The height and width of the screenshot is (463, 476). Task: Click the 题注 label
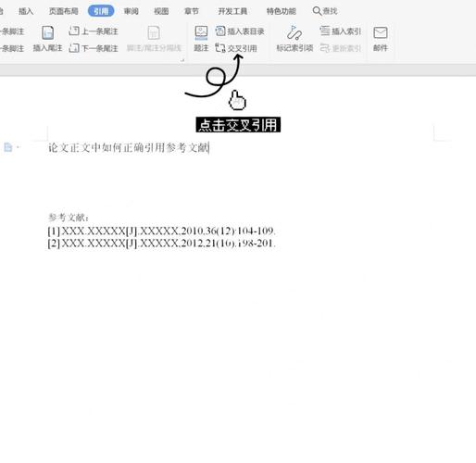click(x=201, y=48)
